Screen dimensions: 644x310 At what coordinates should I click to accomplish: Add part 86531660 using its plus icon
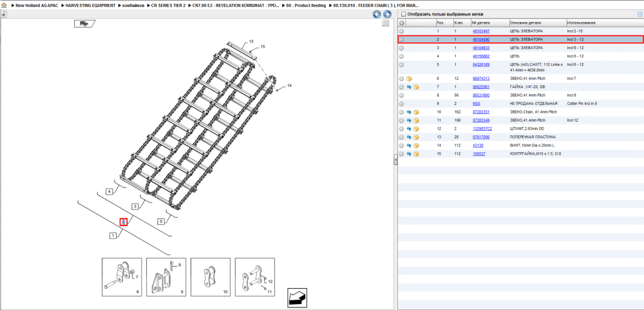tap(402, 95)
